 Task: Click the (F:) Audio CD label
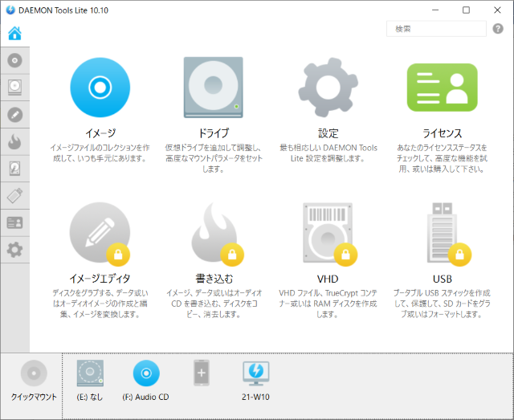[145, 397]
